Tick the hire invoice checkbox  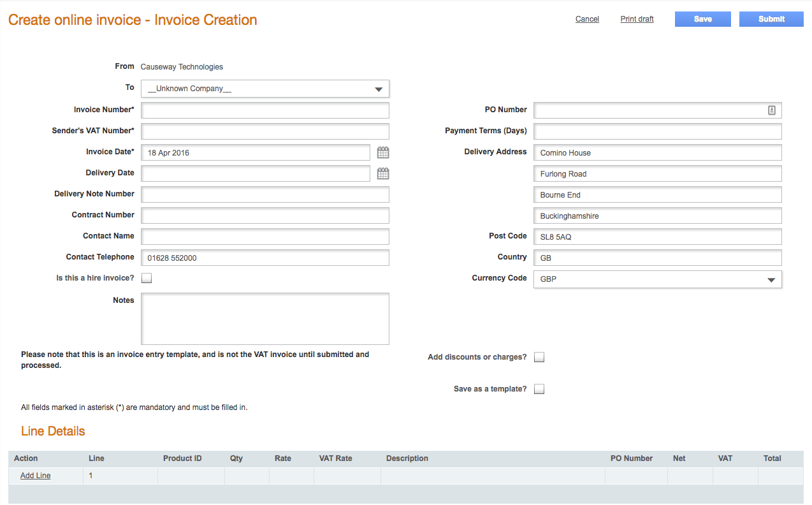click(x=147, y=278)
